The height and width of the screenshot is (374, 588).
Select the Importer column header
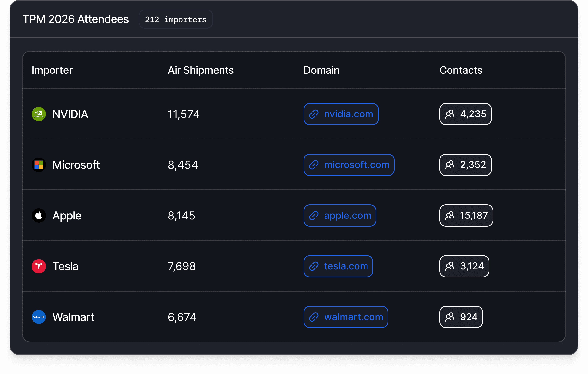[52, 70]
